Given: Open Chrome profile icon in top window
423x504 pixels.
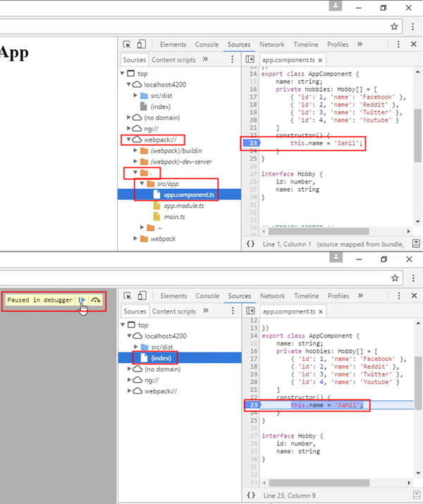Looking at the screenshot, I should (336, 6).
